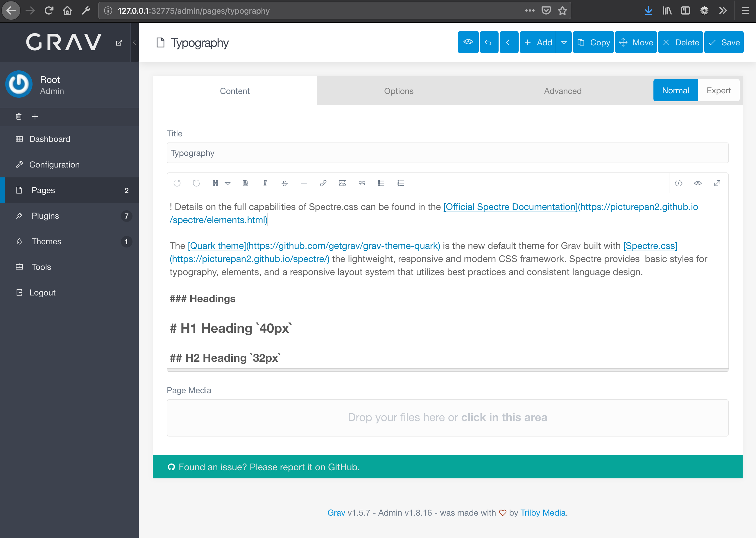Select Expert editing mode
The height and width of the screenshot is (538, 756).
tap(719, 90)
